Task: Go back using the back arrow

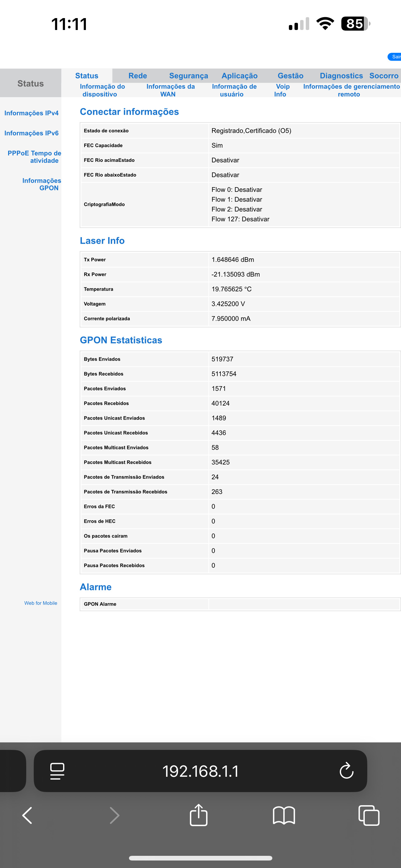Action: [27, 816]
